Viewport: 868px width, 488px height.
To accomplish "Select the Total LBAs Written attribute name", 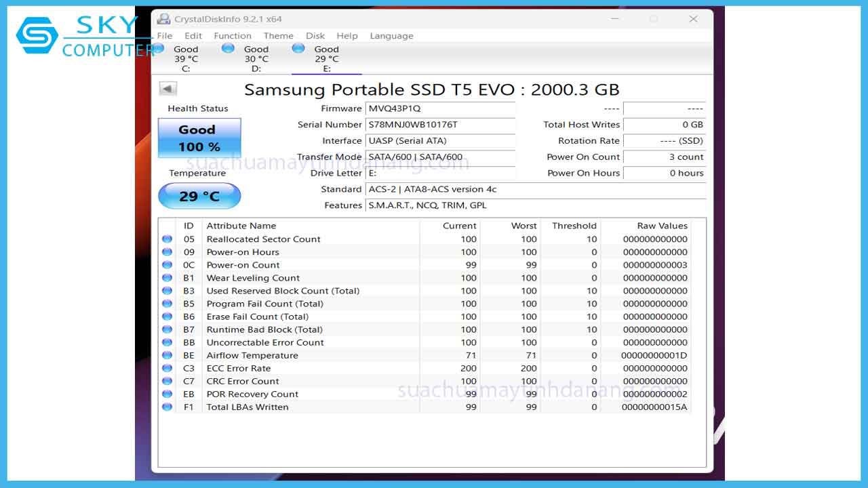I will click(248, 407).
